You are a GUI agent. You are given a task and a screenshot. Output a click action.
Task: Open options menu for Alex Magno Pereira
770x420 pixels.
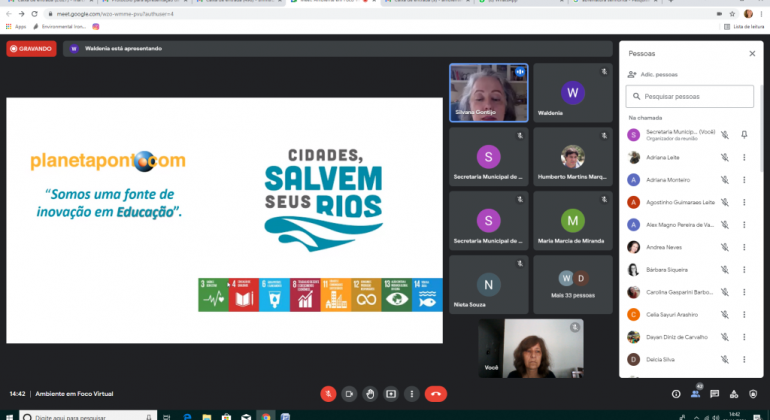tap(744, 225)
